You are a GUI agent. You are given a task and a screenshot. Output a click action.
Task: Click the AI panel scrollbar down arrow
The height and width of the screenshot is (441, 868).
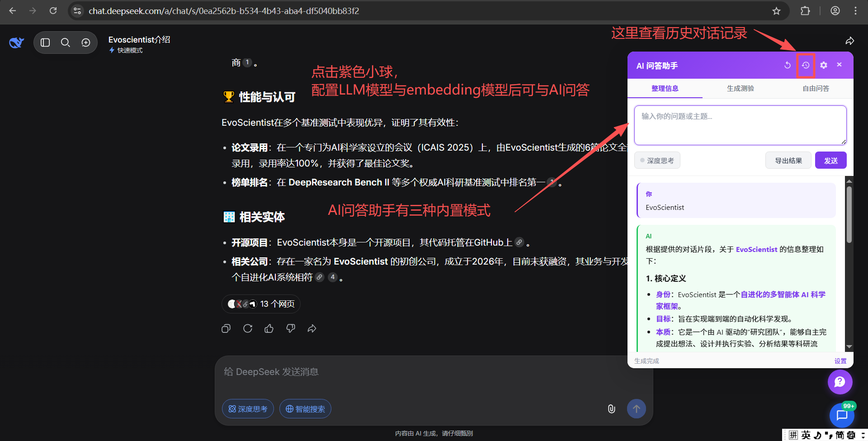click(x=849, y=347)
